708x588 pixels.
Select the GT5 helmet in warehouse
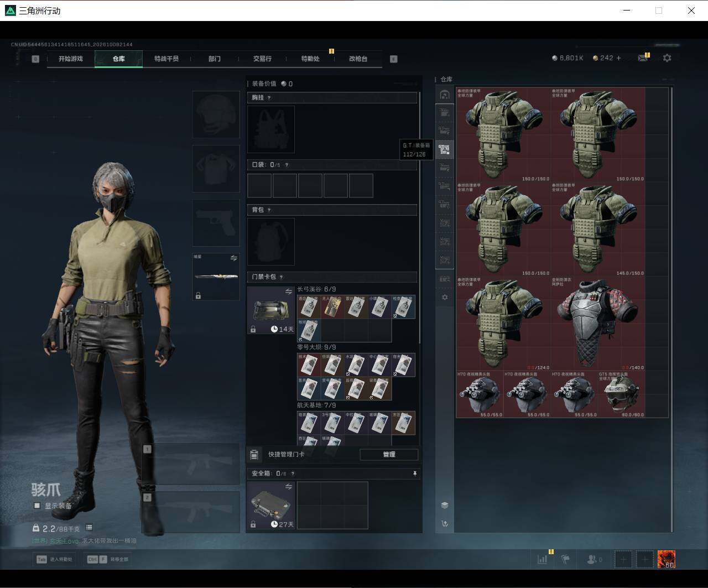pos(621,394)
